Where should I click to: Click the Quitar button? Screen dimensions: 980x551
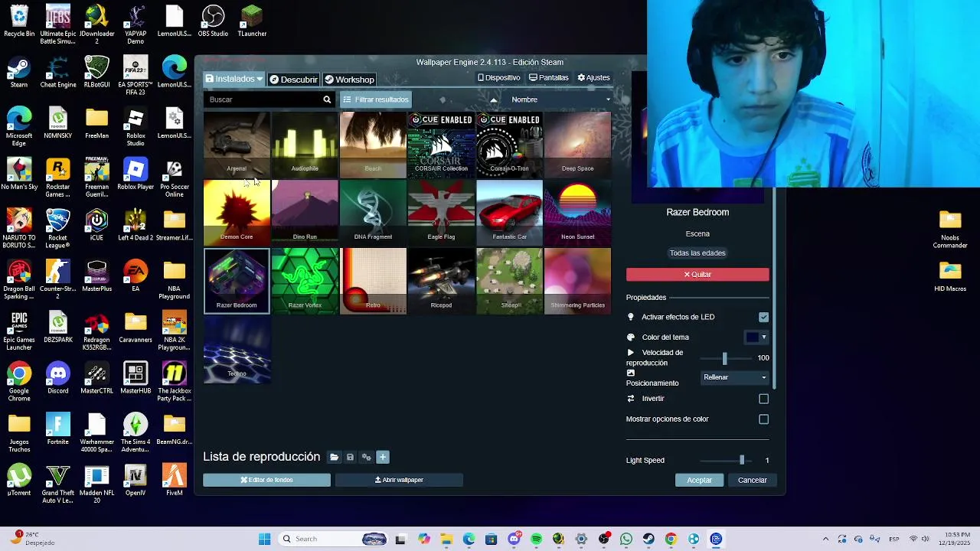tap(697, 274)
